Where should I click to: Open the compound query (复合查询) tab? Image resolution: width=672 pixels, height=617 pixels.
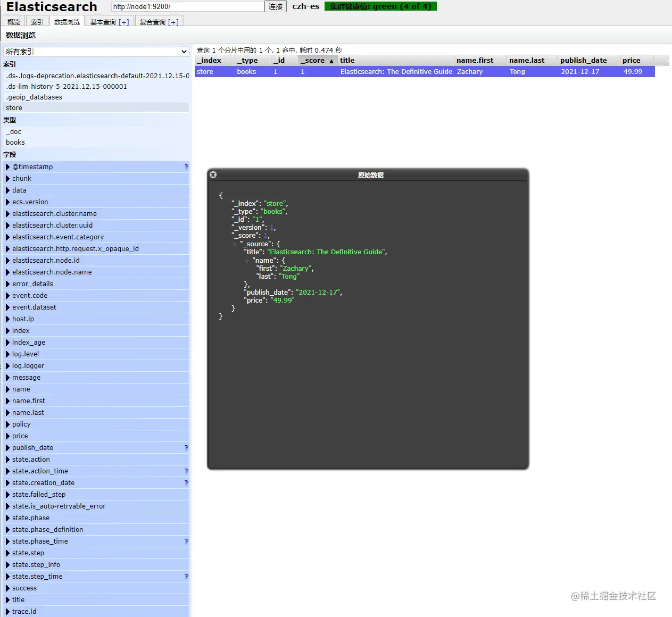153,22
